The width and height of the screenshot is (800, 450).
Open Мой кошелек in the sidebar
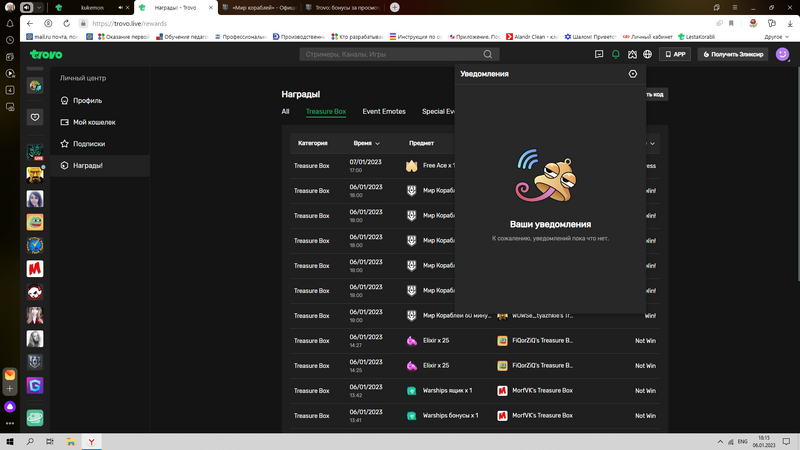click(x=94, y=122)
